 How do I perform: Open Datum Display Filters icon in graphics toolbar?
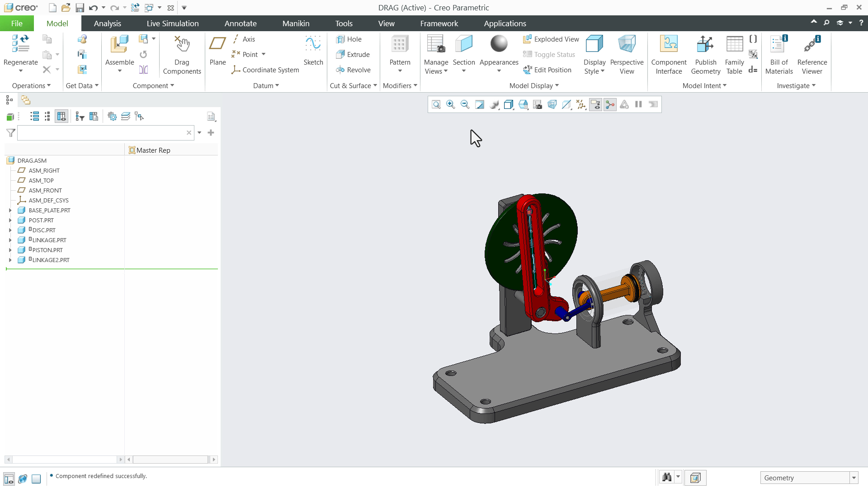581,104
